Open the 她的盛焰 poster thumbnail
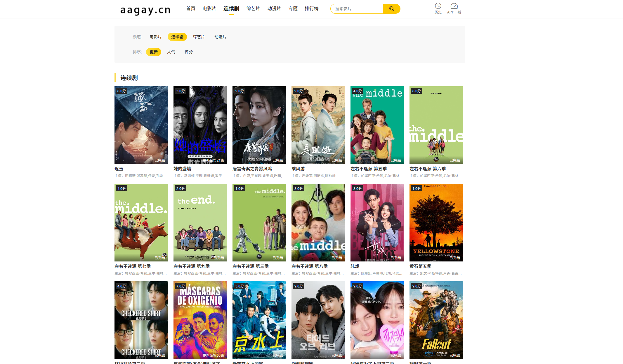Image resolution: width=623 pixels, height=364 pixels. click(x=200, y=125)
